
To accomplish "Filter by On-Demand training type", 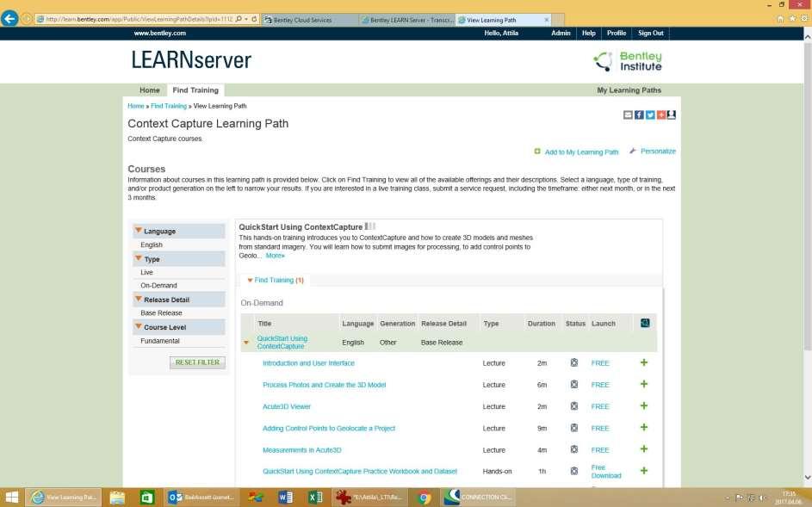I will [x=158, y=286].
